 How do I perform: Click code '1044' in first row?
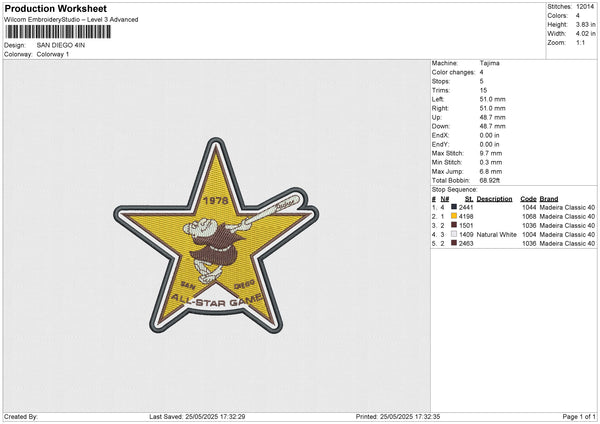[x=529, y=207]
